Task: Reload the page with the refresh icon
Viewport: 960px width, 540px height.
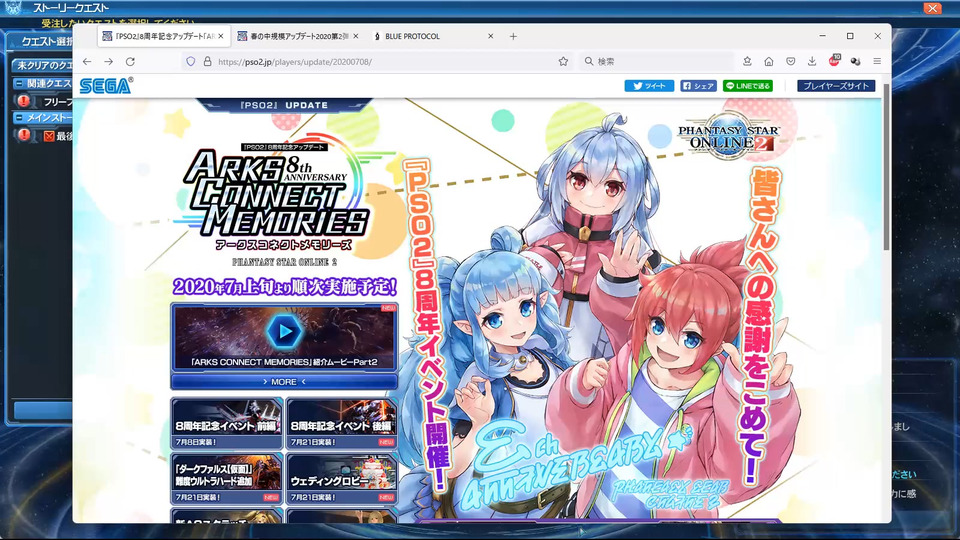Action: click(x=130, y=62)
